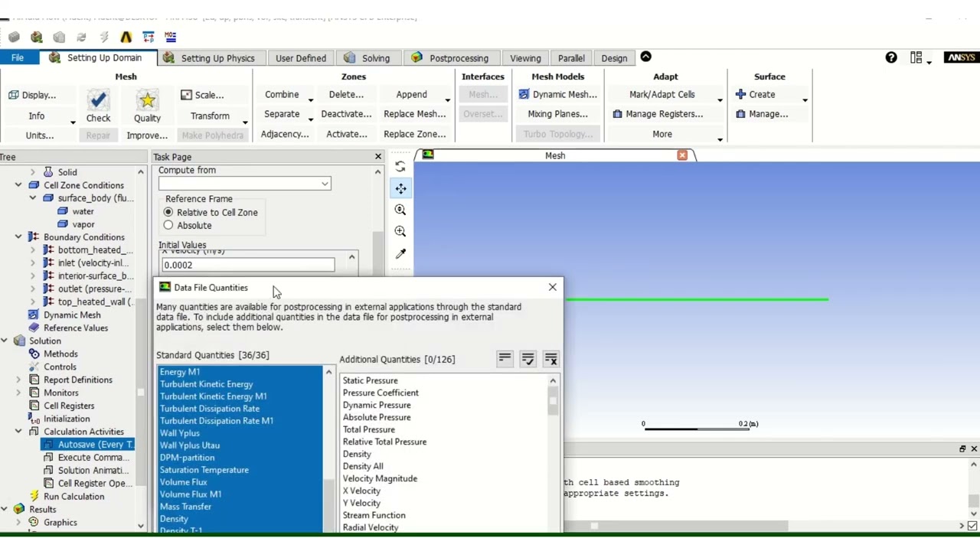The width and height of the screenshot is (980, 551).
Task: Click the Adjacency button in Zones
Action: 285,134
